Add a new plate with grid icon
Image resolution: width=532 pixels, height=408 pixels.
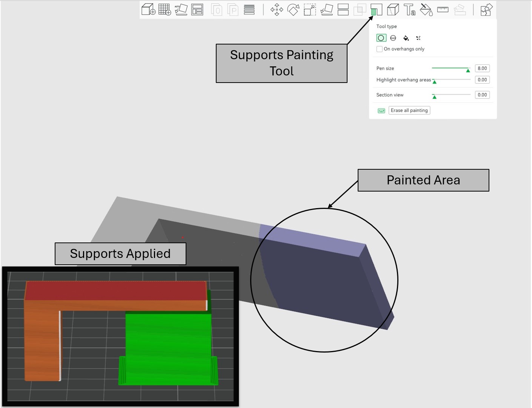[165, 9]
